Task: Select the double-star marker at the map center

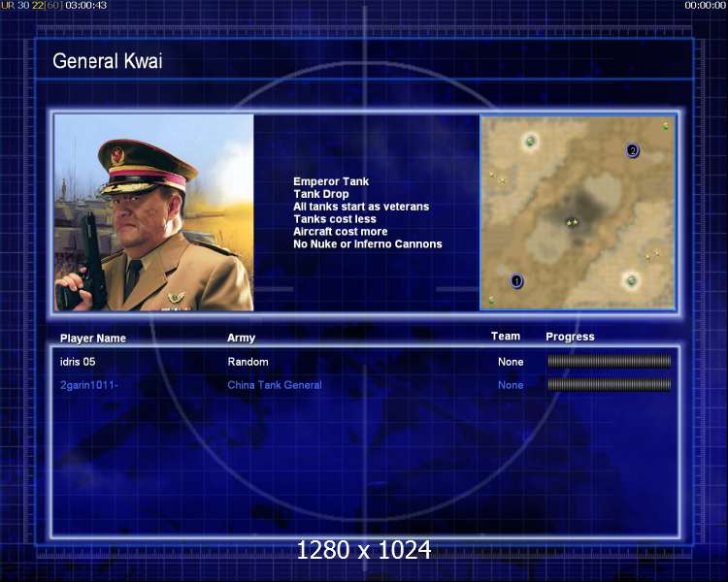Action: (572, 222)
